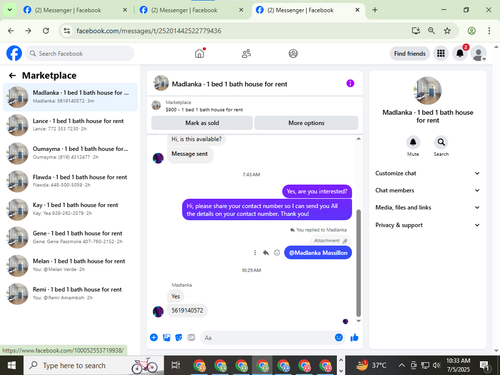
Task: Open the Oumayma conversation
Action: pyautogui.click(x=70, y=153)
